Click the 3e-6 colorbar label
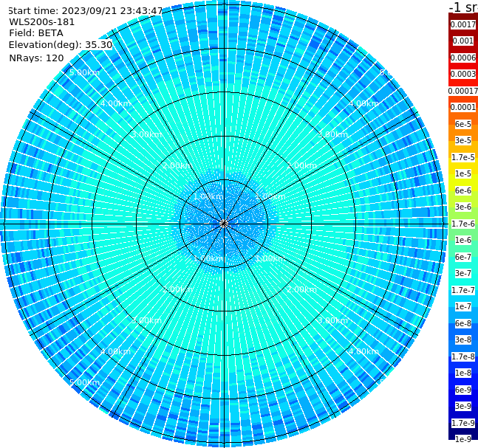Screen dimensions: 478x448 [x=463, y=207]
